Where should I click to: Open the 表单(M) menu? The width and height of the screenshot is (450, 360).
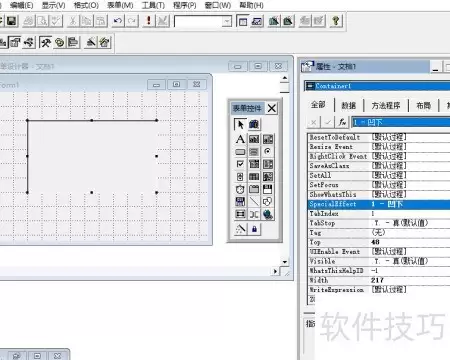click(120, 5)
